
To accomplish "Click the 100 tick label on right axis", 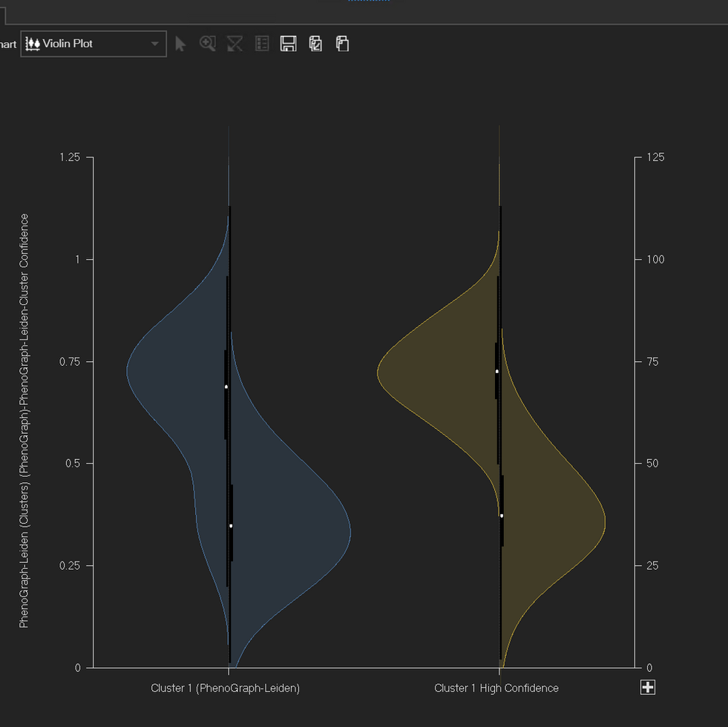I will [655, 259].
